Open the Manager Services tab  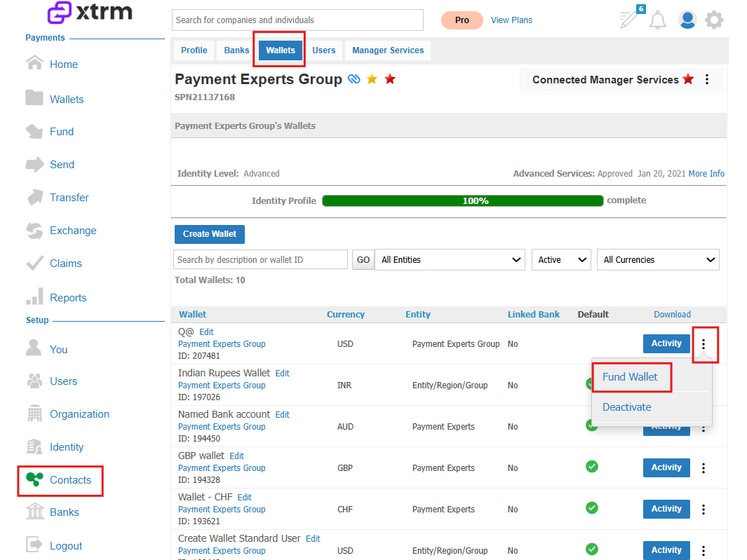388,50
